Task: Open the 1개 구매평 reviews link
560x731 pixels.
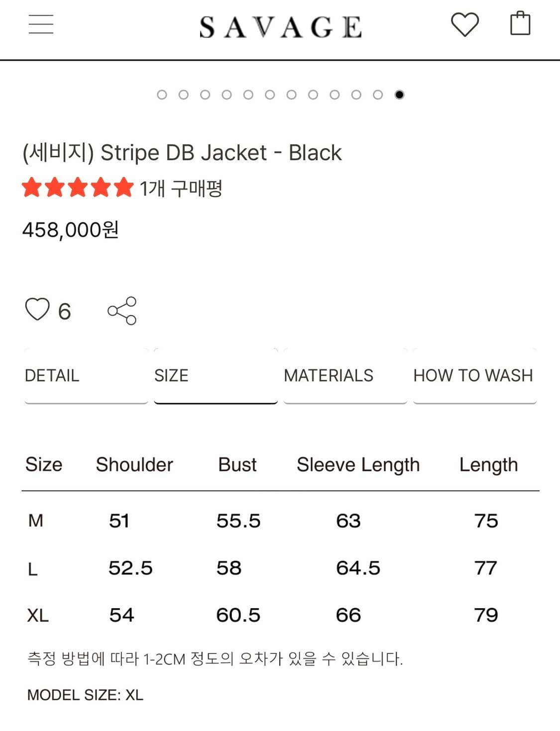Action: pos(181,189)
